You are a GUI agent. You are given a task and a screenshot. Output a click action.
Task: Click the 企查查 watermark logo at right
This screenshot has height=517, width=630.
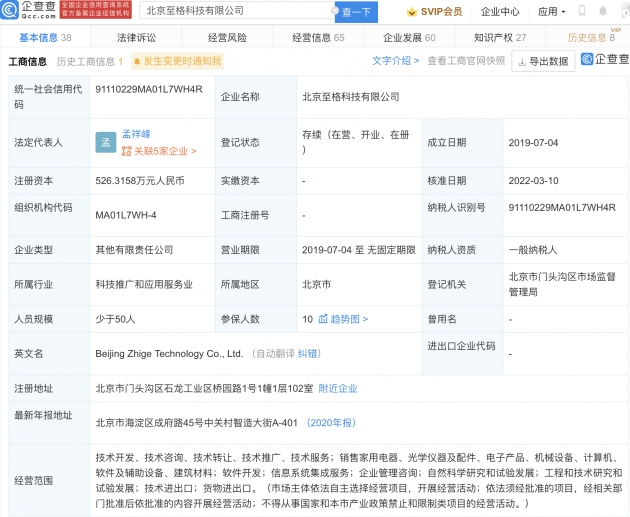pos(605,59)
